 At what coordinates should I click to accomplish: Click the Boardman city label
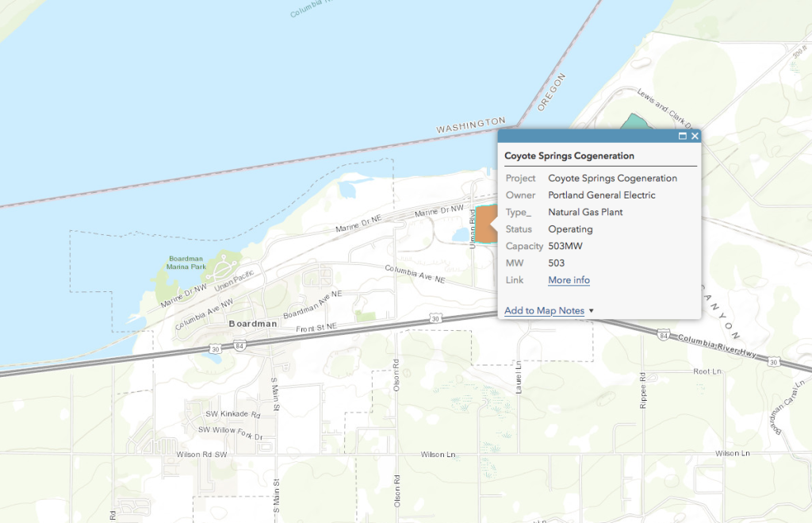[x=253, y=324]
